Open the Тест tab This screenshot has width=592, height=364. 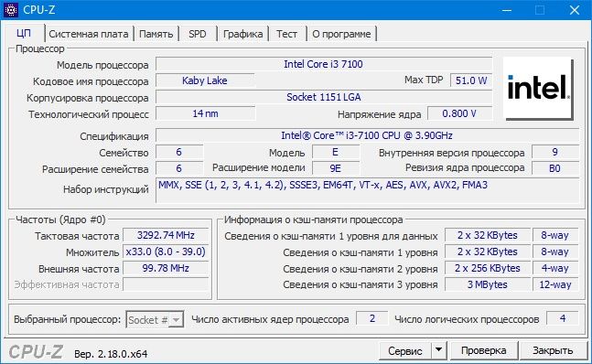[286, 34]
